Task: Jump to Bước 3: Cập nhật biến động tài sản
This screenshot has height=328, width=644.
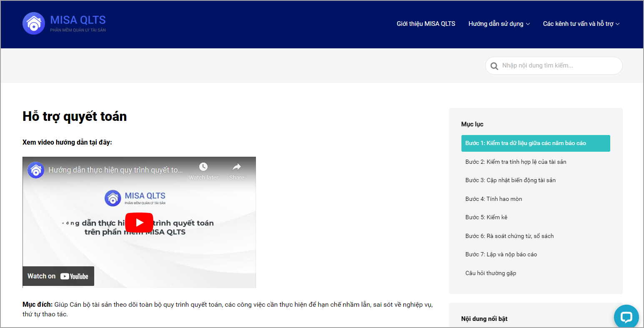Action: coord(510,180)
